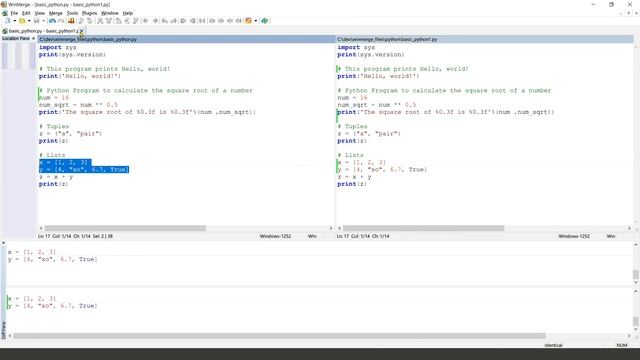Click 'z = x + y' in left pane
The image size is (640, 360).
coord(56,177)
